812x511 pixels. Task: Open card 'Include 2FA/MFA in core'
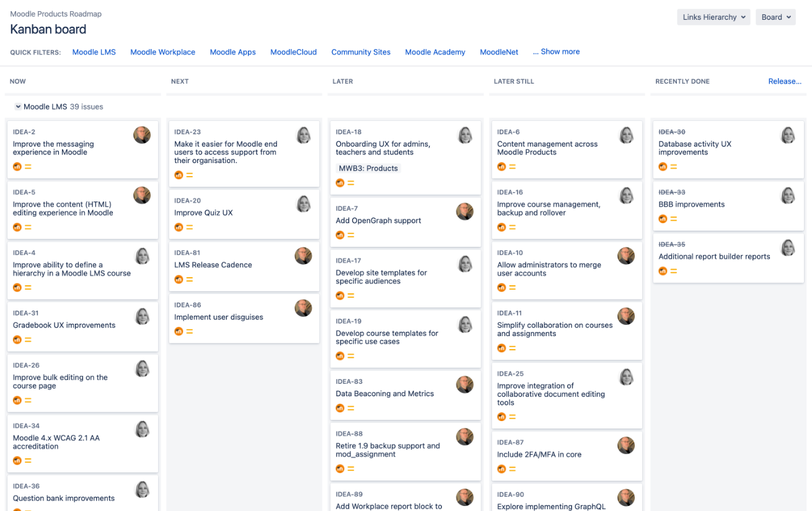point(567,456)
